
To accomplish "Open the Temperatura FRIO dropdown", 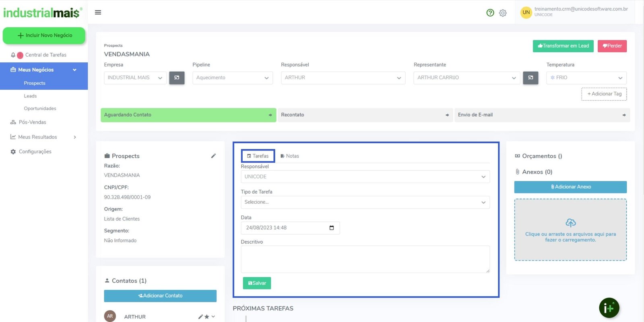I will (x=586, y=78).
